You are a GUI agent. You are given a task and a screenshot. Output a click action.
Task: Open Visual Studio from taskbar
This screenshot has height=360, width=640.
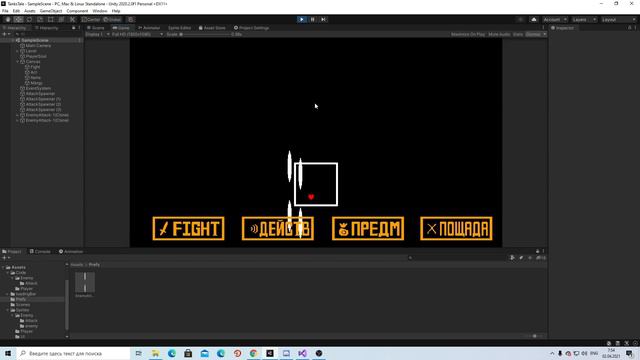point(302,353)
